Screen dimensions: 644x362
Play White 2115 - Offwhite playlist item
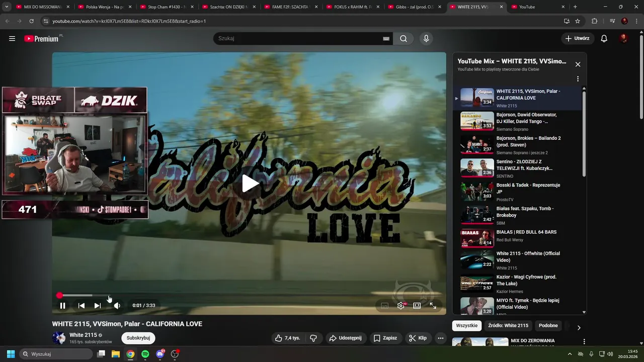coord(518,260)
